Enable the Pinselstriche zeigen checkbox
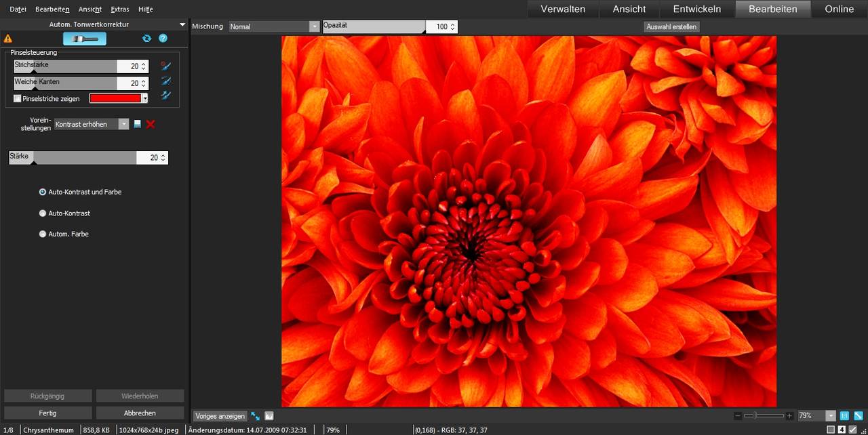 click(18, 99)
